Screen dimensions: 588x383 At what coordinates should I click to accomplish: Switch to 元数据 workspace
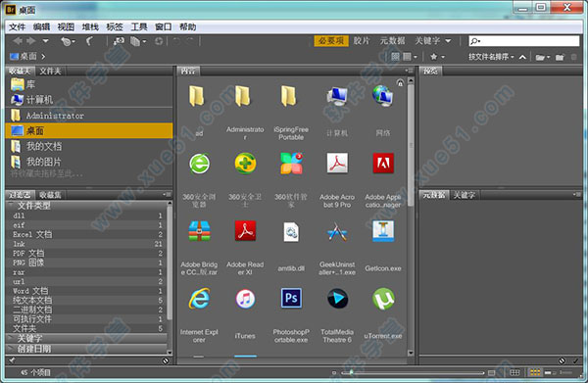392,40
